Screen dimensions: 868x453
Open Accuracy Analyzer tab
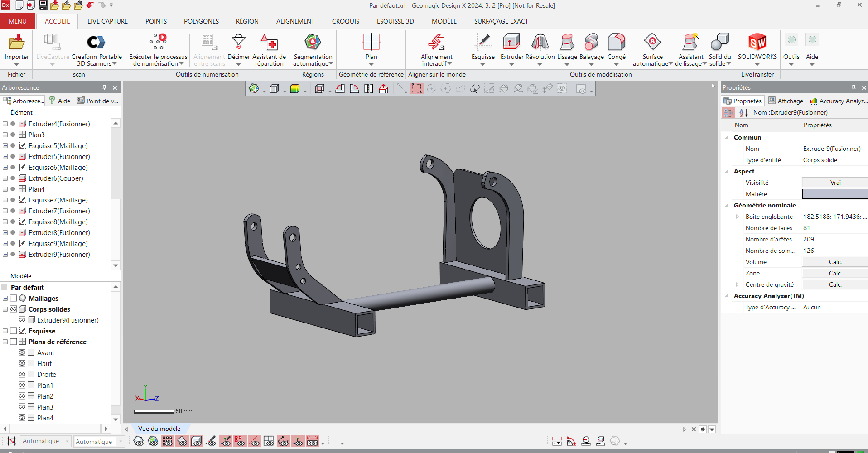838,101
